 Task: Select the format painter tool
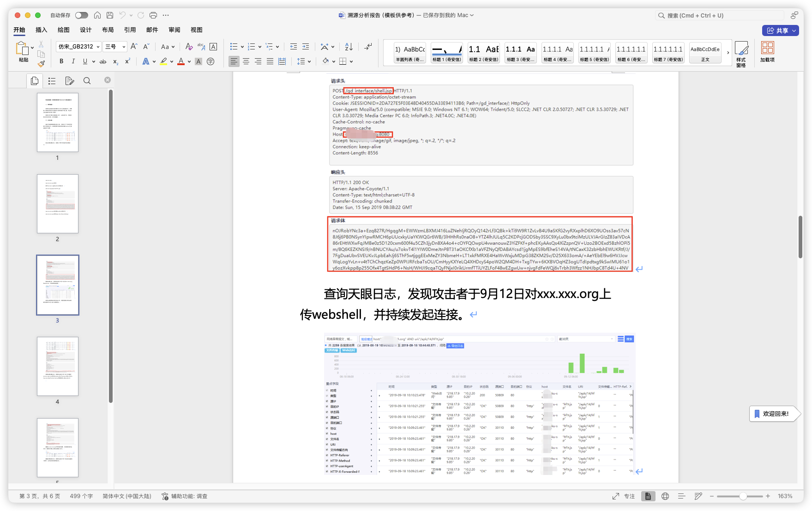click(x=41, y=64)
